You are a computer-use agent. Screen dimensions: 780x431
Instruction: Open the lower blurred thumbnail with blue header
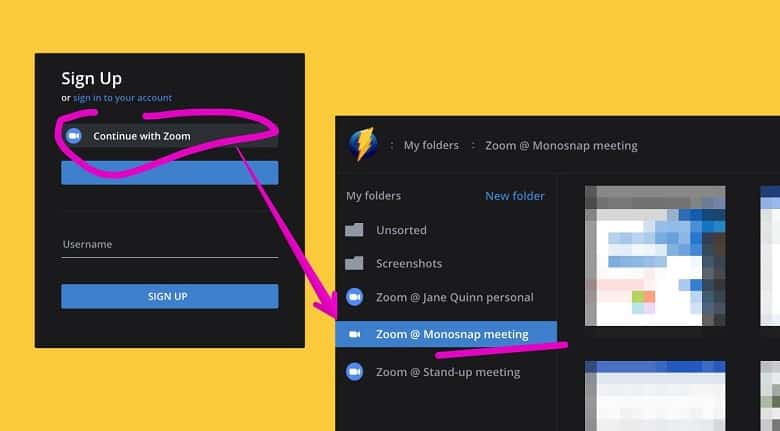pyautogui.click(x=655, y=396)
